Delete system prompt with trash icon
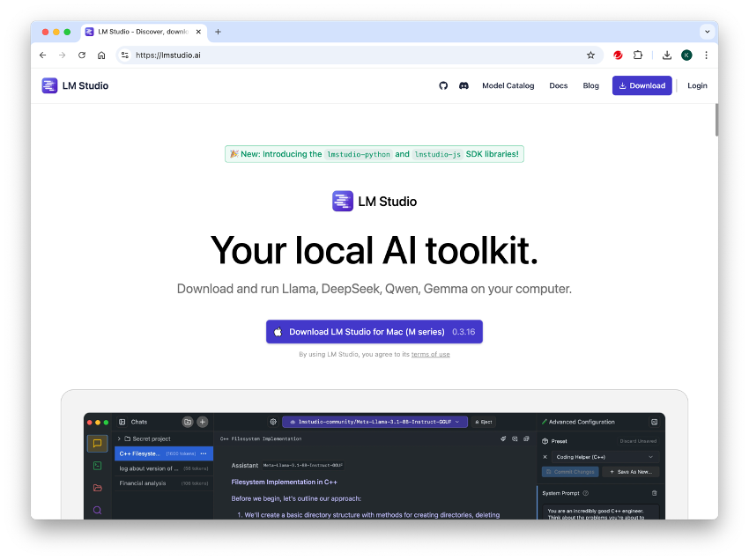Screen dimensions: 749x560 pos(655,494)
